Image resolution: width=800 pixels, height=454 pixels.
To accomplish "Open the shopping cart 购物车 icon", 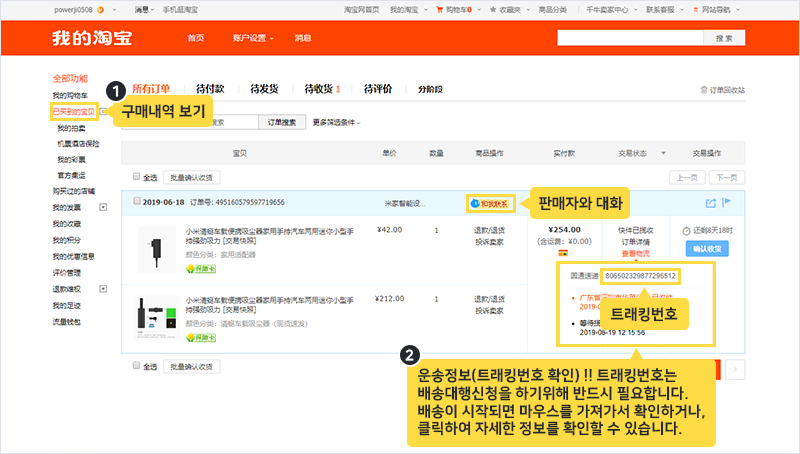I will click(x=439, y=10).
